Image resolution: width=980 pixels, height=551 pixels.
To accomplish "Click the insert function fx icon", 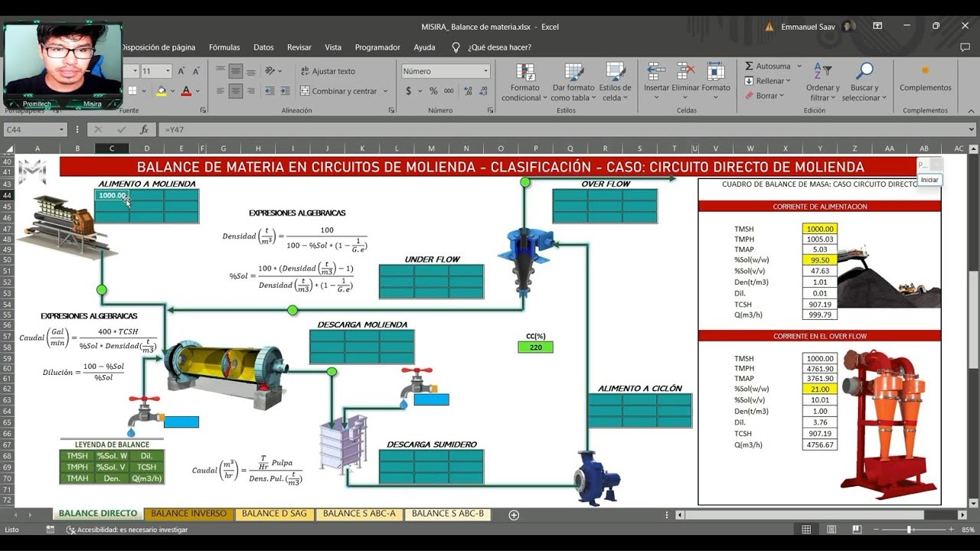I will point(144,129).
